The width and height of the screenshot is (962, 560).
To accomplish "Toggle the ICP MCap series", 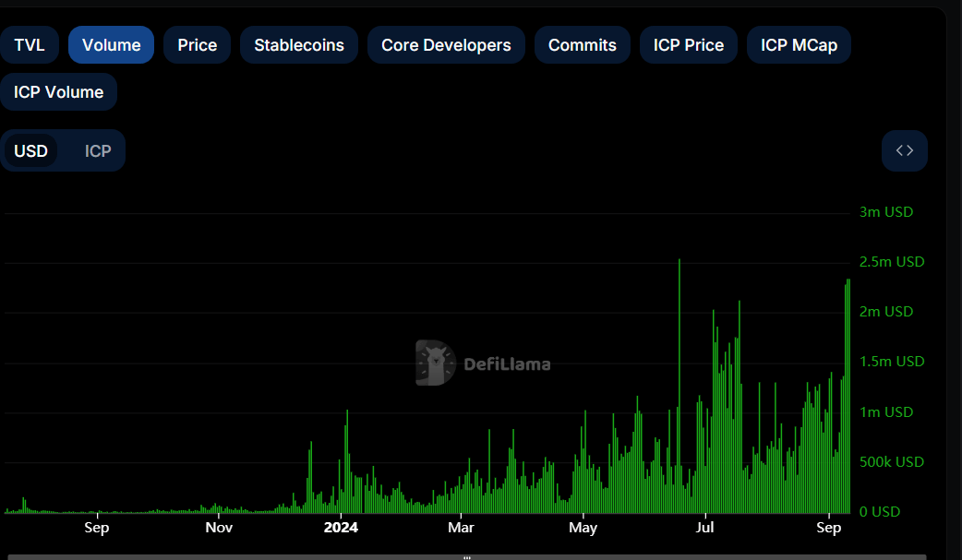I will pyautogui.click(x=799, y=45).
